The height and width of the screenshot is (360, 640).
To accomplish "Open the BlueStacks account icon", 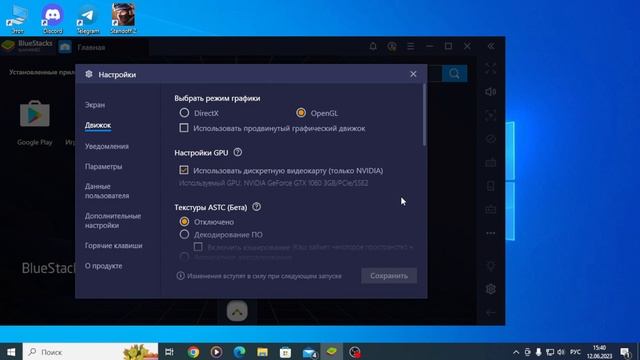I will pyautogui.click(x=392, y=47).
